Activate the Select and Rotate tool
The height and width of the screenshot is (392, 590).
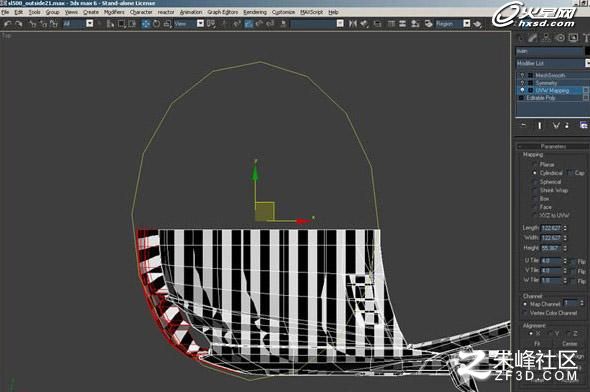(156, 24)
